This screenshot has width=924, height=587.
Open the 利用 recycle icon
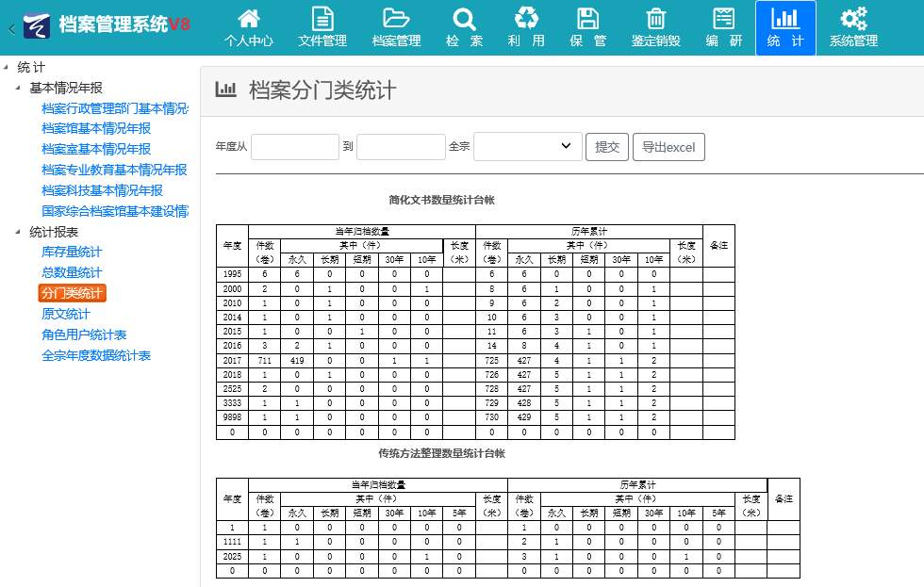[526, 20]
